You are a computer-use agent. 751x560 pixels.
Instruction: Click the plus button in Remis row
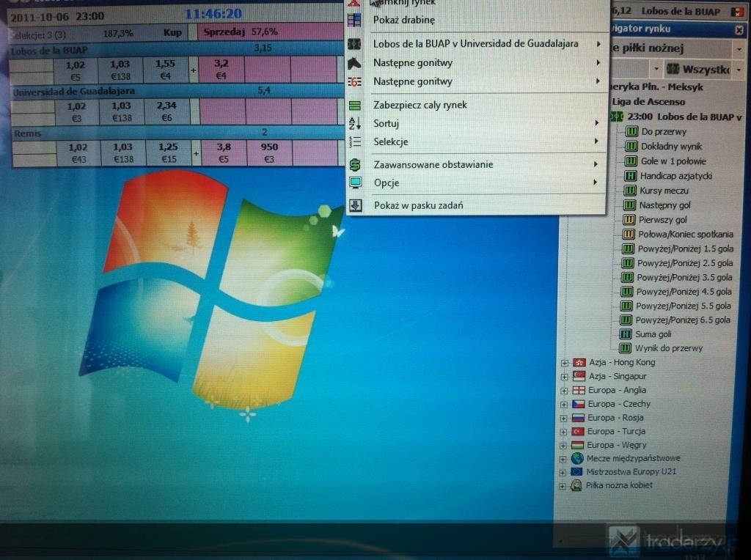click(x=196, y=154)
